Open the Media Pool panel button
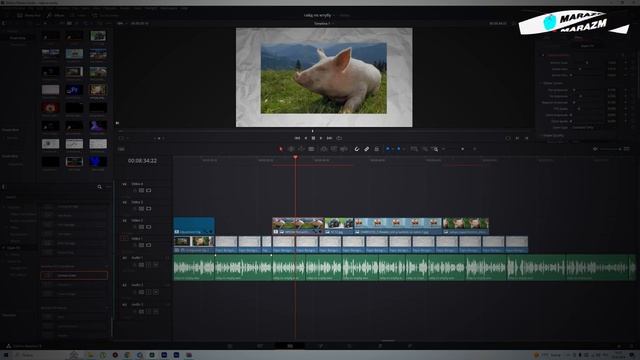Viewport: 640px width, 360px height. 29,16
